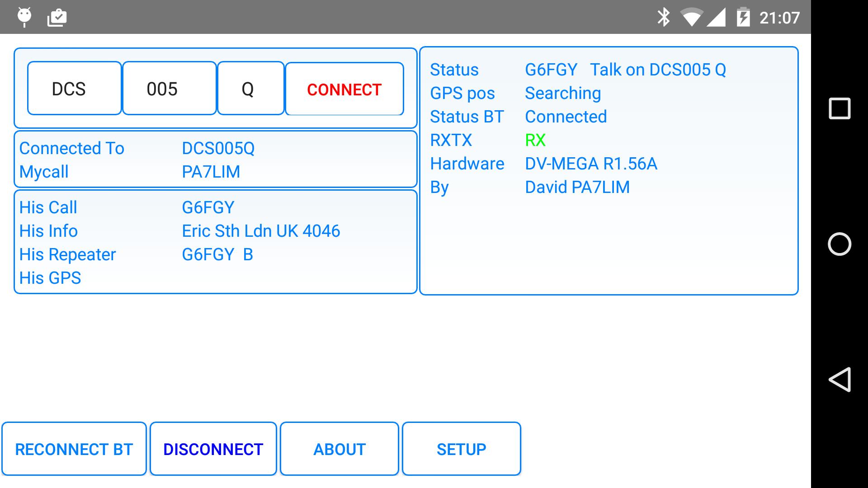
Task: Select the author text David PA7LIM
Action: [577, 187]
